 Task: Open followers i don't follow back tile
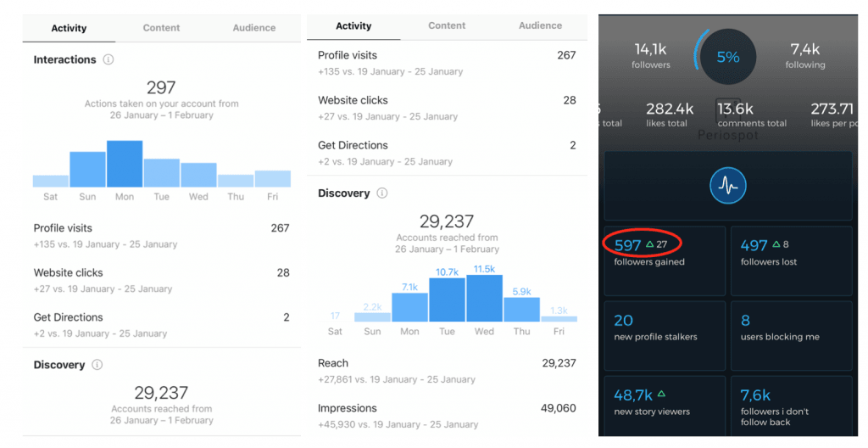[792, 406]
